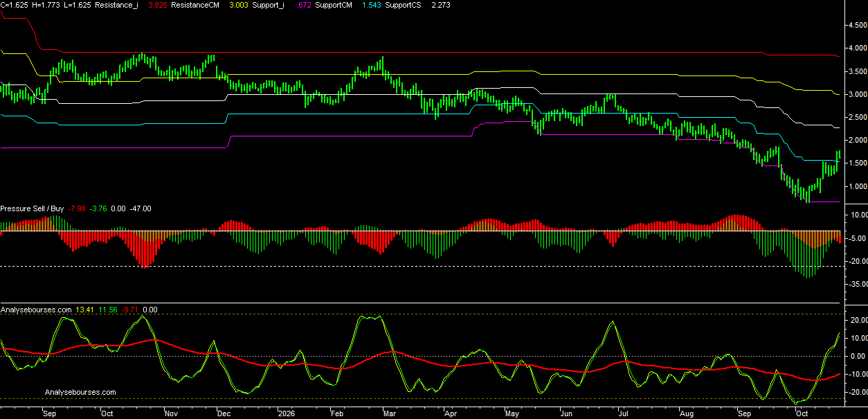Select the Support_i indicator label
This screenshot has height=419, width=868.
[269, 5]
